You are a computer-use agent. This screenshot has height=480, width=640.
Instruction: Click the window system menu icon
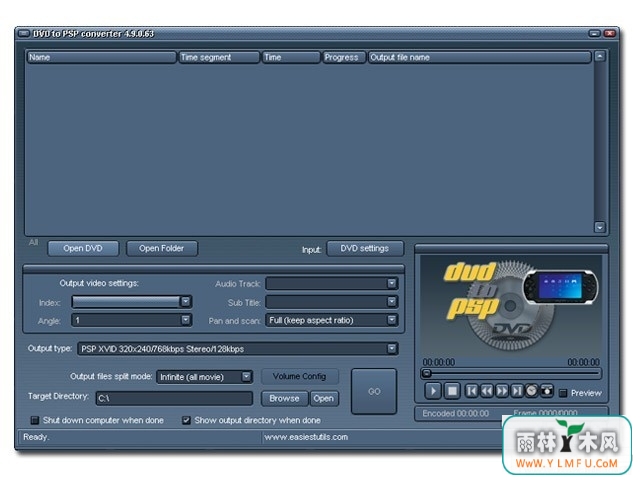coord(24,33)
